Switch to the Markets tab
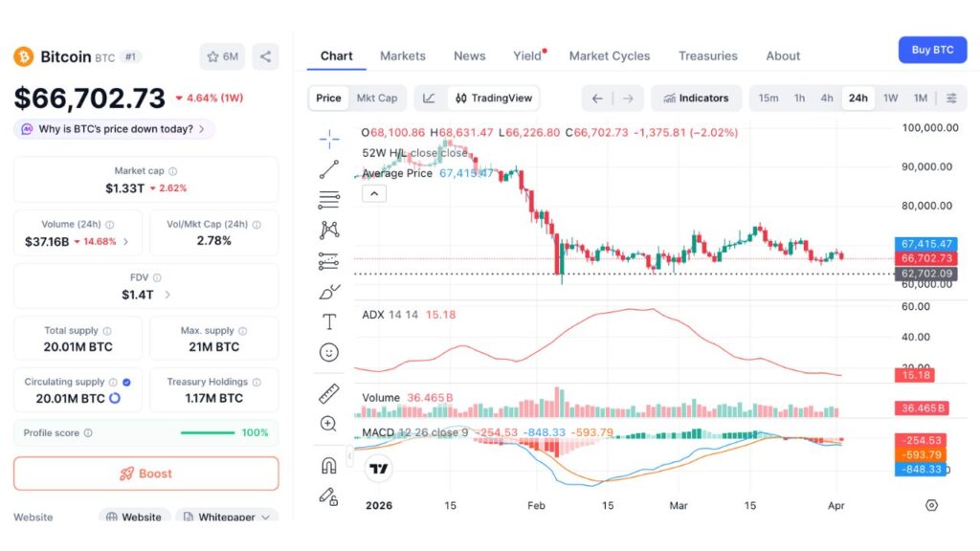The height and width of the screenshot is (551, 980). tap(403, 55)
